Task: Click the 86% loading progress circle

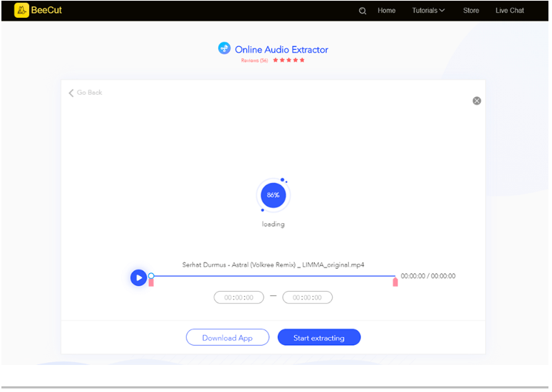Action: (x=274, y=195)
